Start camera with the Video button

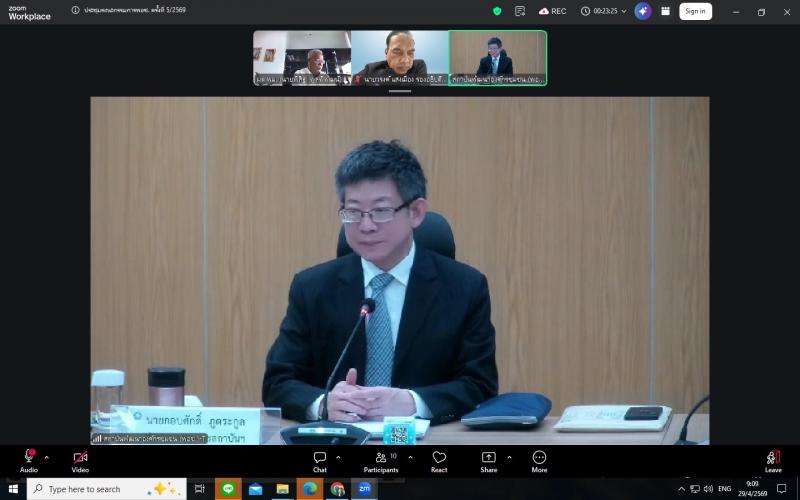pyautogui.click(x=80, y=461)
